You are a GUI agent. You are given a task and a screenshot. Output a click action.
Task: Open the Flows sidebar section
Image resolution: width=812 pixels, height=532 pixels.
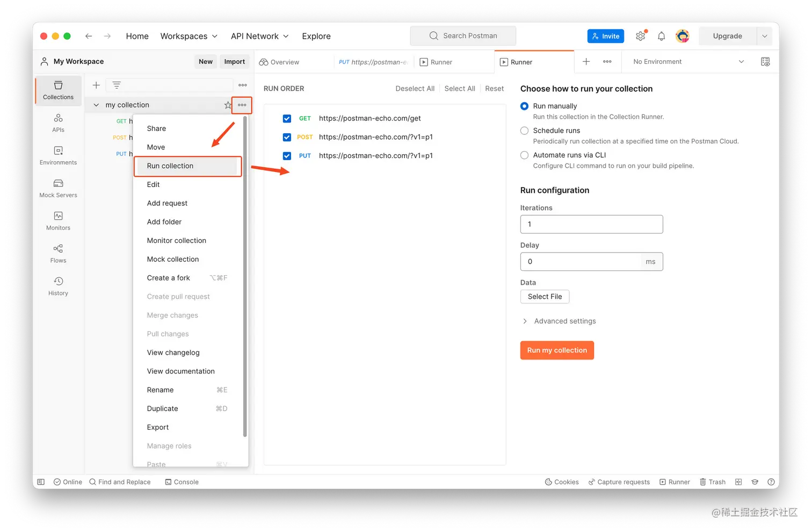pyautogui.click(x=58, y=254)
